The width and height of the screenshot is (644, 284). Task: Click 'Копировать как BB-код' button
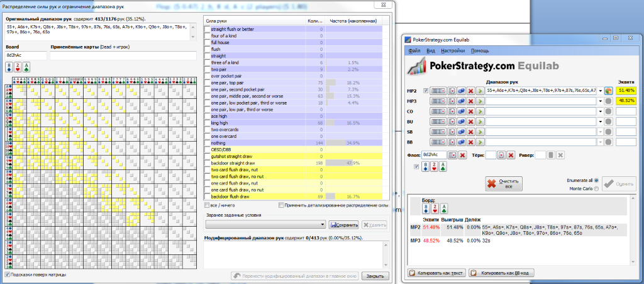[x=502, y=273]
